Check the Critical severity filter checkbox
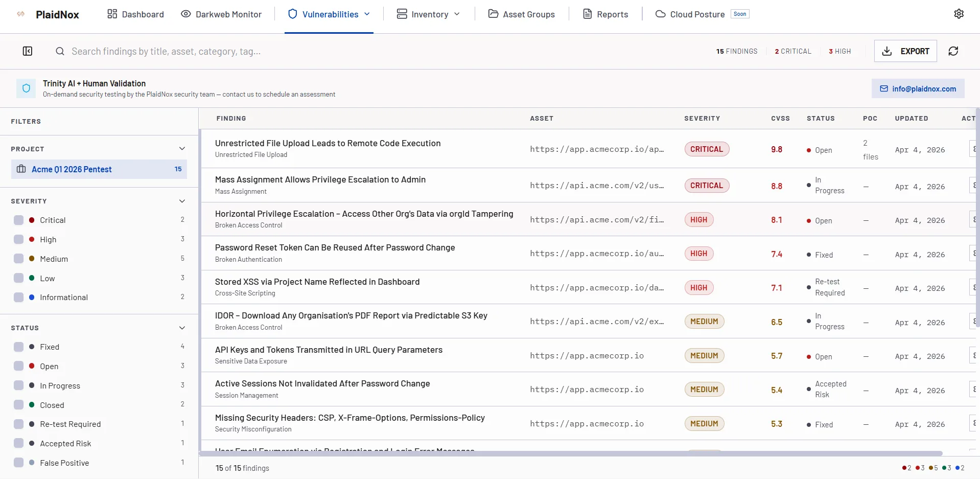Screen dimensions: 980x479 [19, 220]
